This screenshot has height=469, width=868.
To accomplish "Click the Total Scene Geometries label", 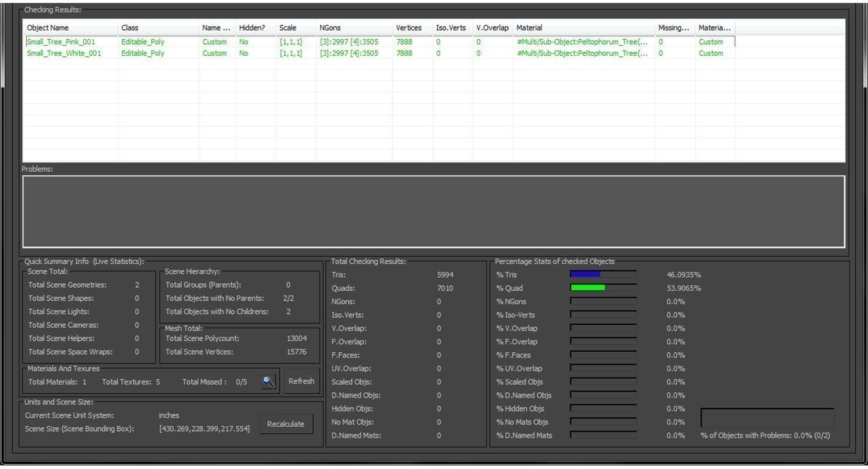I will (67, 285).
